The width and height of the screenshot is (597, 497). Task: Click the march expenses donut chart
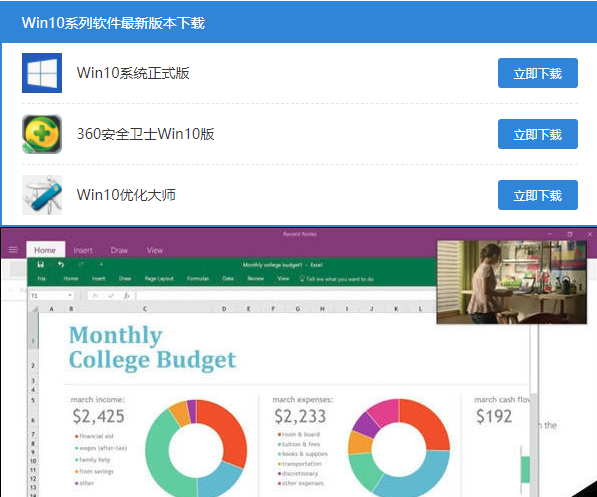click(x=399, y=449)
